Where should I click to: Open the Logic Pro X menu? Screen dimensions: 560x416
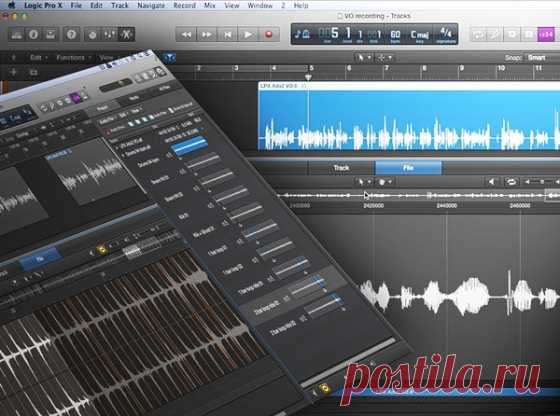(43, 5)
